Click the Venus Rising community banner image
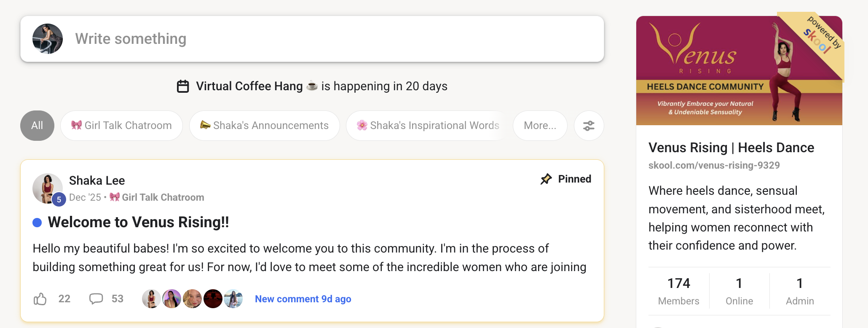 click(739, 70)
